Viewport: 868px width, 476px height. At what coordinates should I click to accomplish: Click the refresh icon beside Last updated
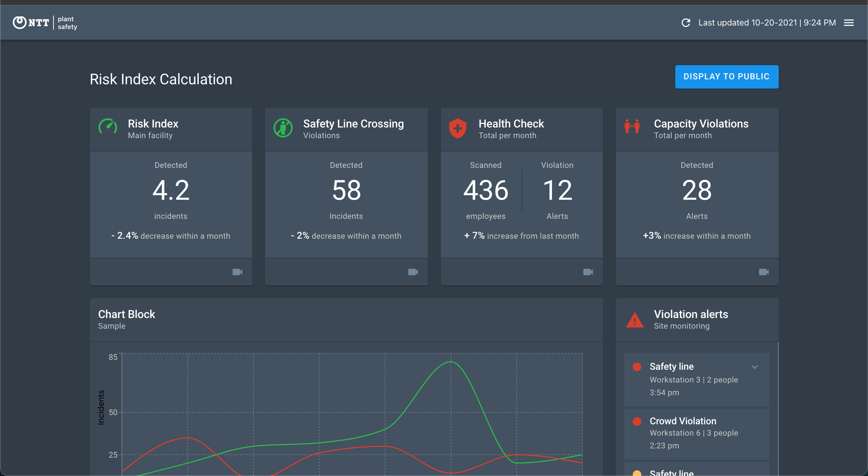coord(686,23)
